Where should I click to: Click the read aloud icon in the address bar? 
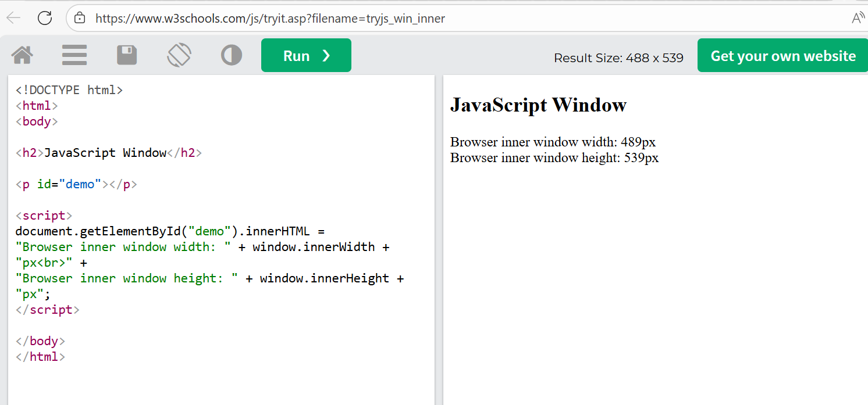point(858,18)
